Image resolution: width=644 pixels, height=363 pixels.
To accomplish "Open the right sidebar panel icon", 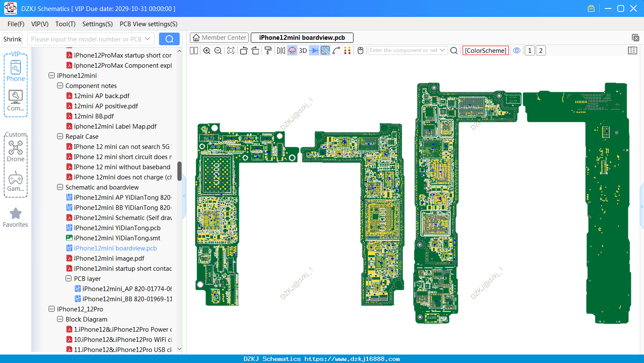I will (633, 50).
